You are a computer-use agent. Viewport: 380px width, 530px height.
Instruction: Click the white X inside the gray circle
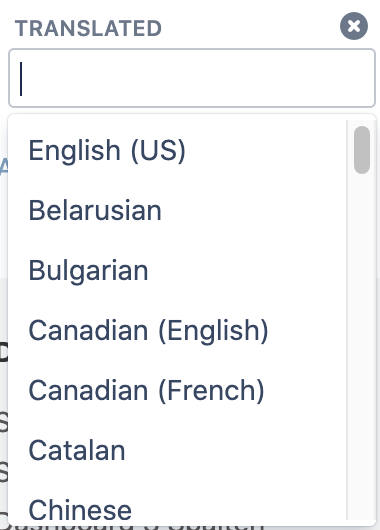pos(354,26)
